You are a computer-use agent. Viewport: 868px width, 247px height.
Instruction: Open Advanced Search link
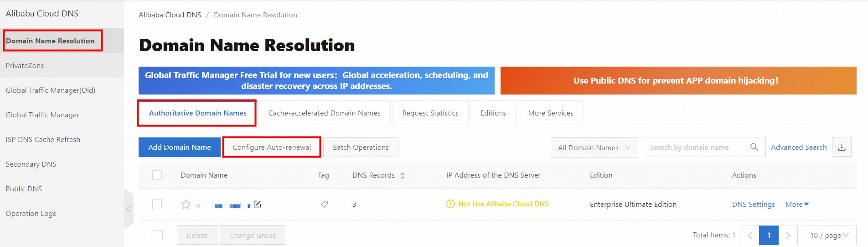(x=799, y=147)
